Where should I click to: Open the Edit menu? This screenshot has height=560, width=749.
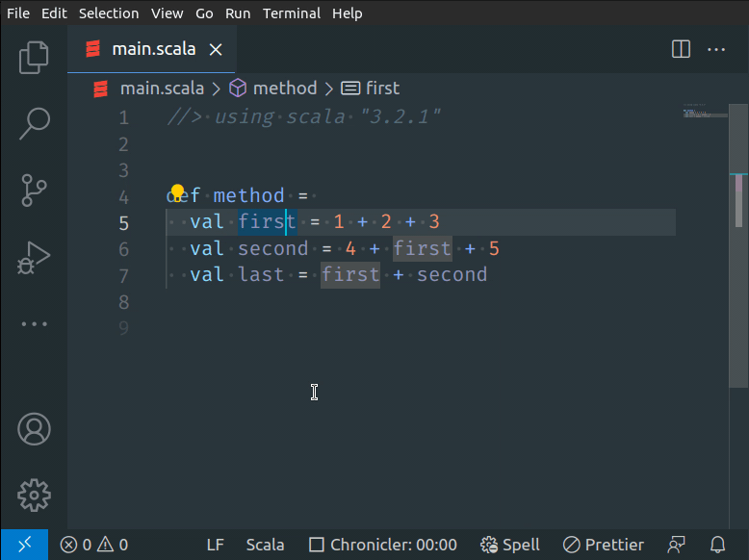click(x=54, y=13)
